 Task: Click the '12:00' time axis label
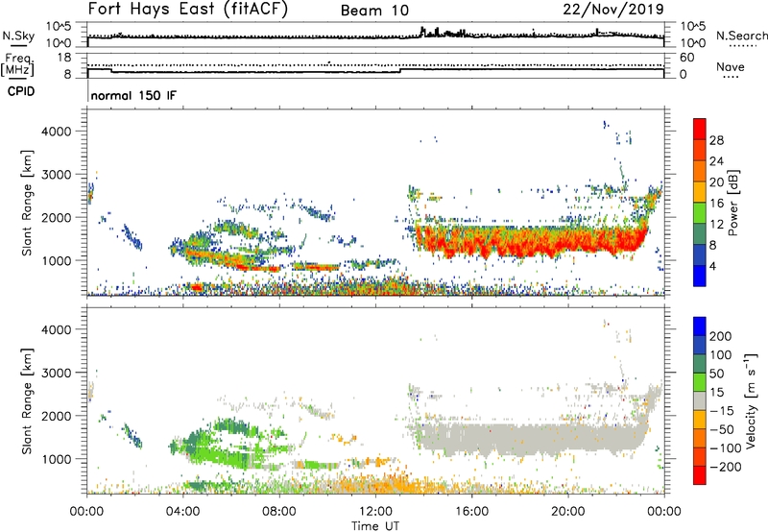pyautogui.click(x=375, y=512)
